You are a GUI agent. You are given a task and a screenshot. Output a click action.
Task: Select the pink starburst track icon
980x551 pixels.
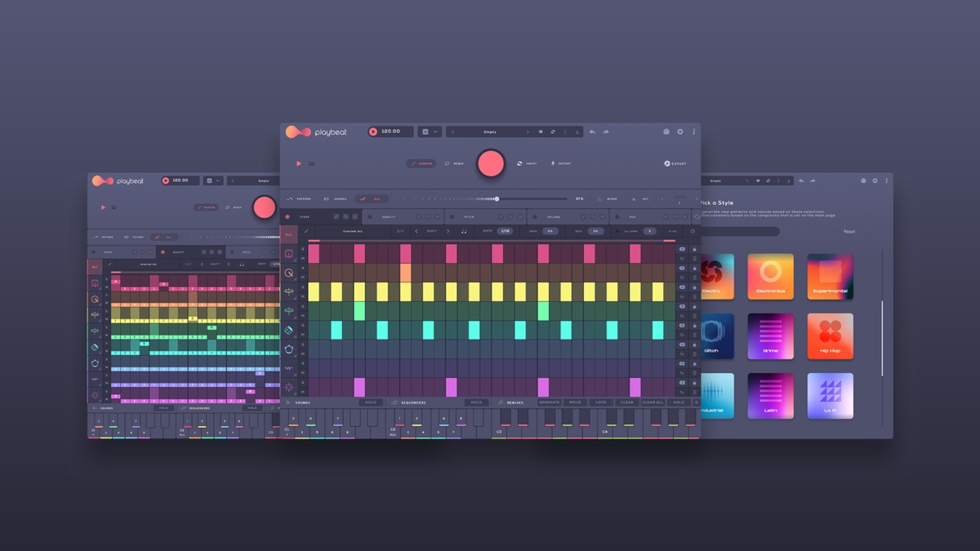(289, 387)
